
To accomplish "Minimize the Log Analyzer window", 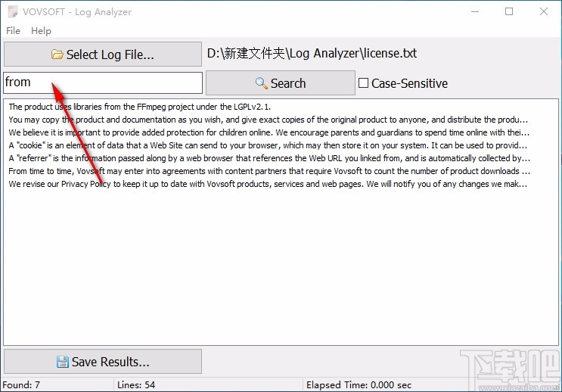I will pos(475,11).
